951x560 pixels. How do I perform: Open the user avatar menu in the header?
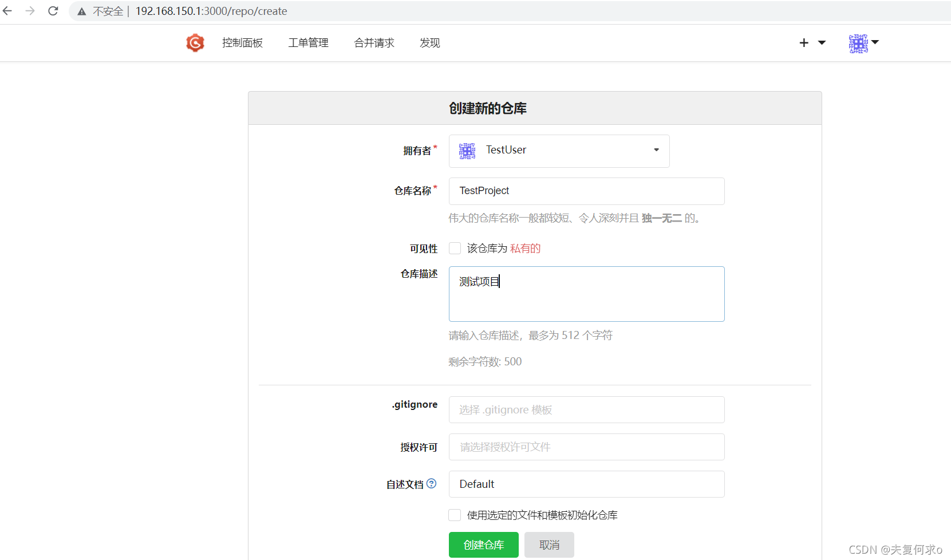(863, 43)
